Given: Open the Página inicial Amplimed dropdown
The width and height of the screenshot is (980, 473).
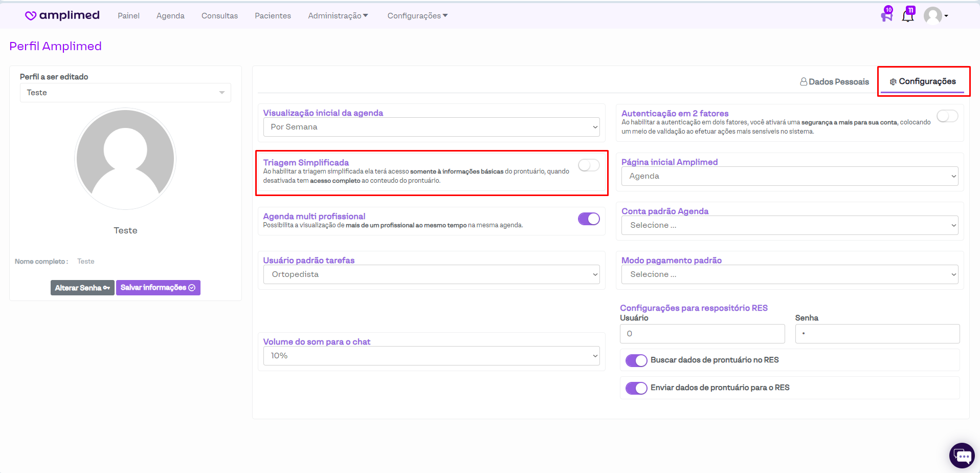Looking at the screenshot, I should 789,176.
